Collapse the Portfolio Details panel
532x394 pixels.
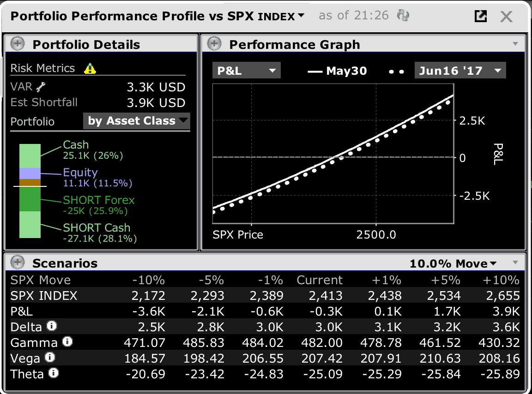(x=17, y=44)
